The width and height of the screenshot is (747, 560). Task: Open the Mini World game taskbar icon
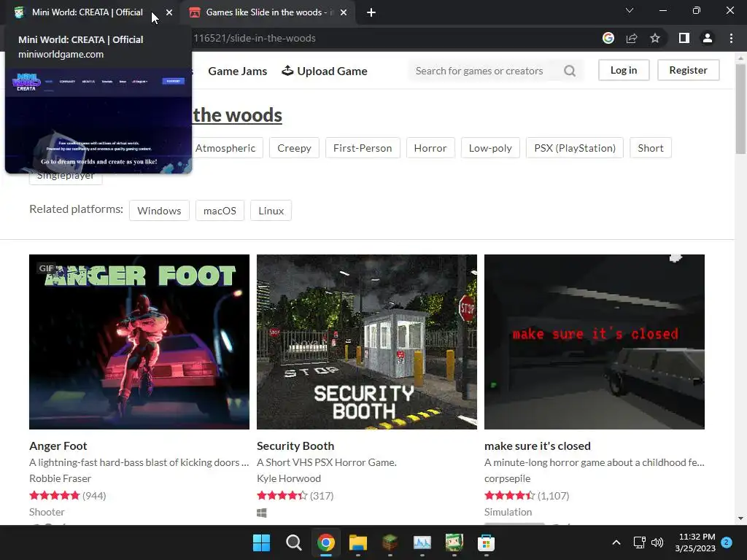454,542
